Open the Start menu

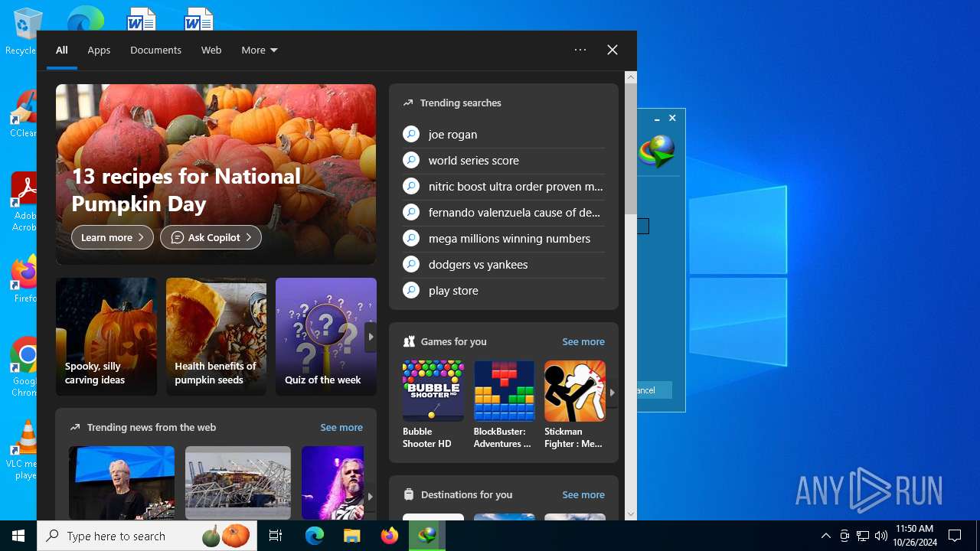tap(18, 536)
